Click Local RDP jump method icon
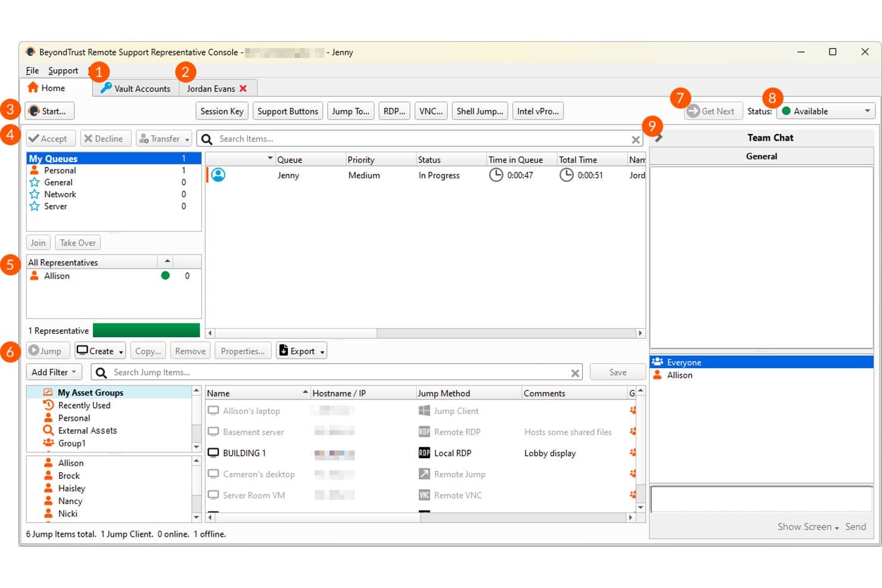 click(424, 453)
